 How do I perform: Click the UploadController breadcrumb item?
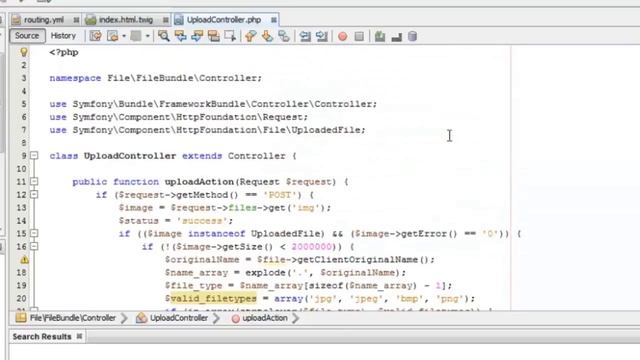[179, 318]
